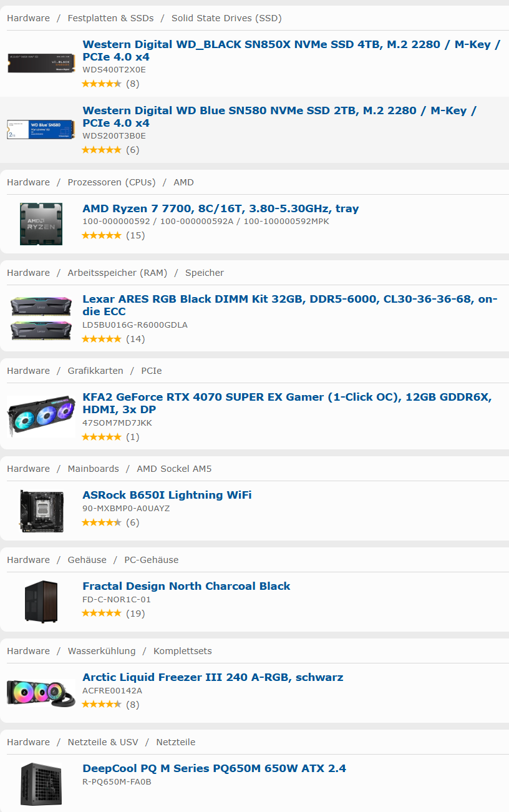
Task: Open Hardware breadcrumb above the ASRock mainboard
Action: click(x=28, y=469)
